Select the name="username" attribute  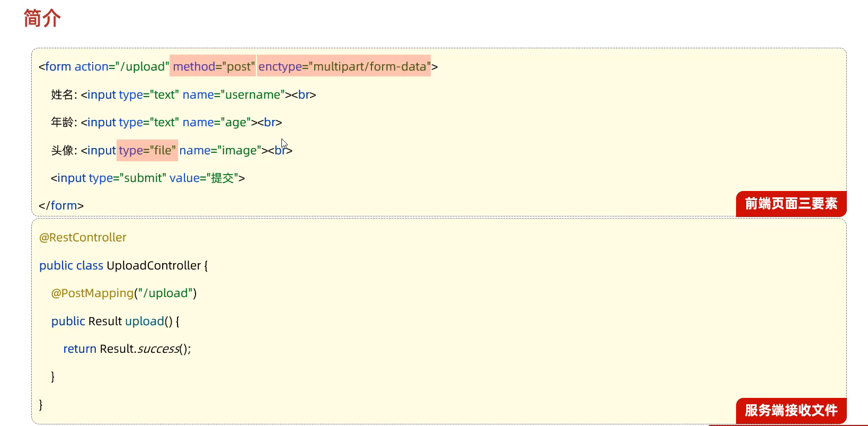pyautogui.click(x=233, y=95)
